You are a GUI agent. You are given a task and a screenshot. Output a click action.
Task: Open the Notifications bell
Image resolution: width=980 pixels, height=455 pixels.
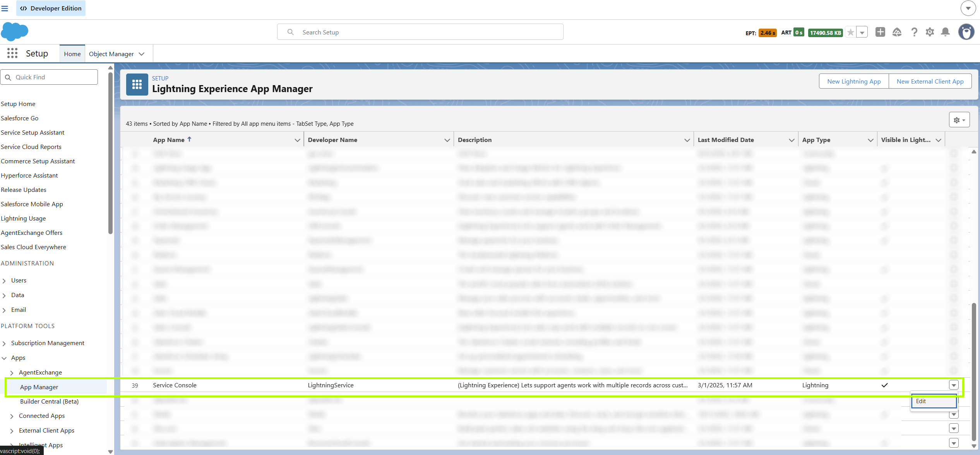point(945,32)
